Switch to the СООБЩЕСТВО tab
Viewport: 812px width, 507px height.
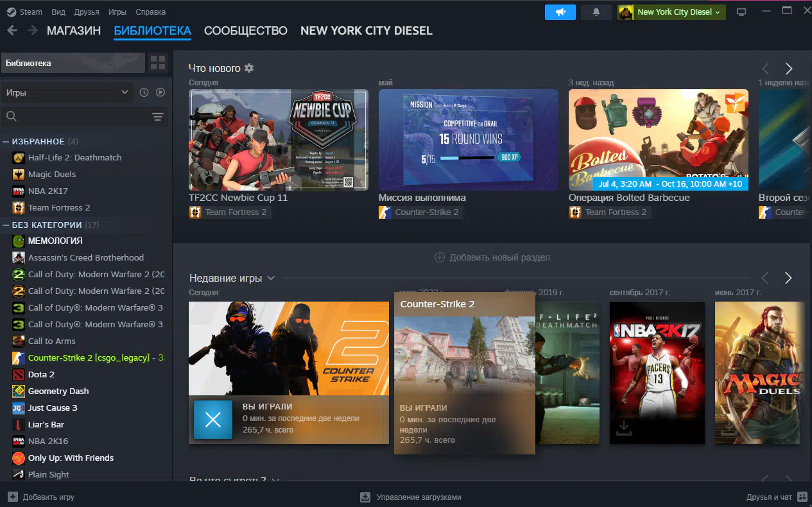pos(246,31)
